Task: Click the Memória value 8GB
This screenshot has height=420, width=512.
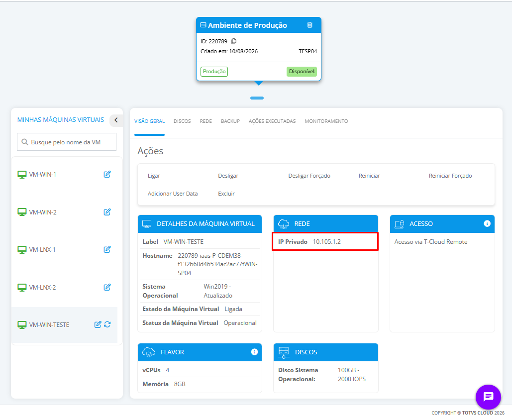Action: click(180, 384)
